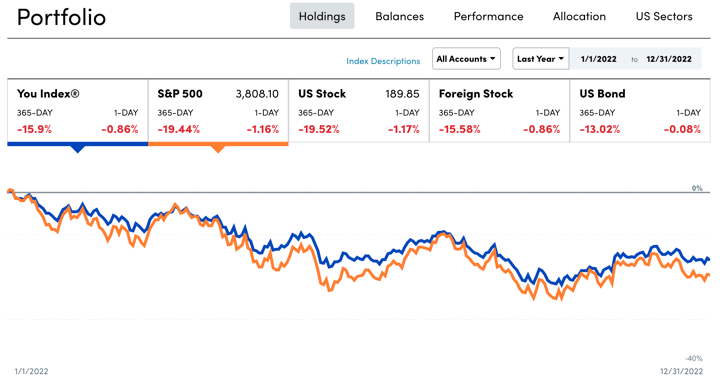Click the blue You Index triangle marker
The image size is (720, 380).
78,149
